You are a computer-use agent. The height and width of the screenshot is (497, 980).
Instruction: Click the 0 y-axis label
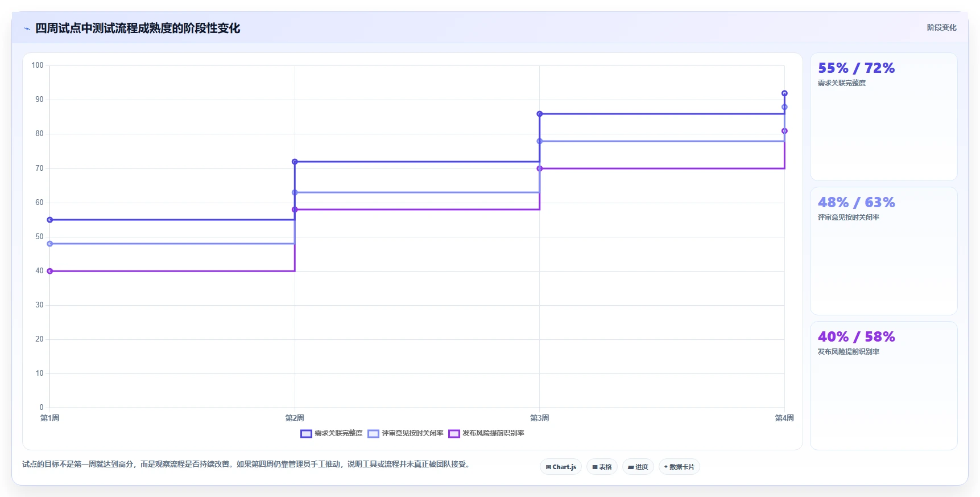(42, 408)
